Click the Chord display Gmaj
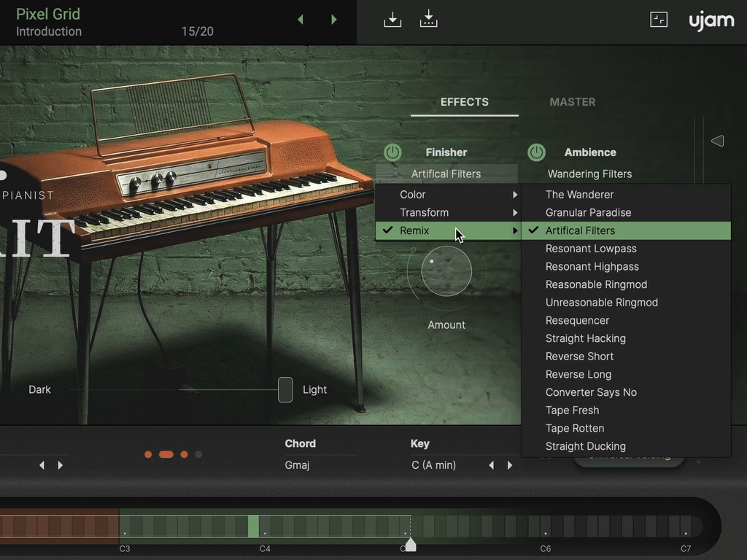This screenshot has height=560, width=747. [x=297, y=465]
